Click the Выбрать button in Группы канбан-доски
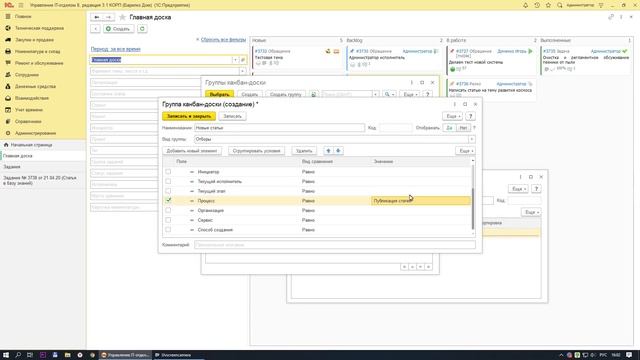 pyautogui.click(x=219, y=94)
